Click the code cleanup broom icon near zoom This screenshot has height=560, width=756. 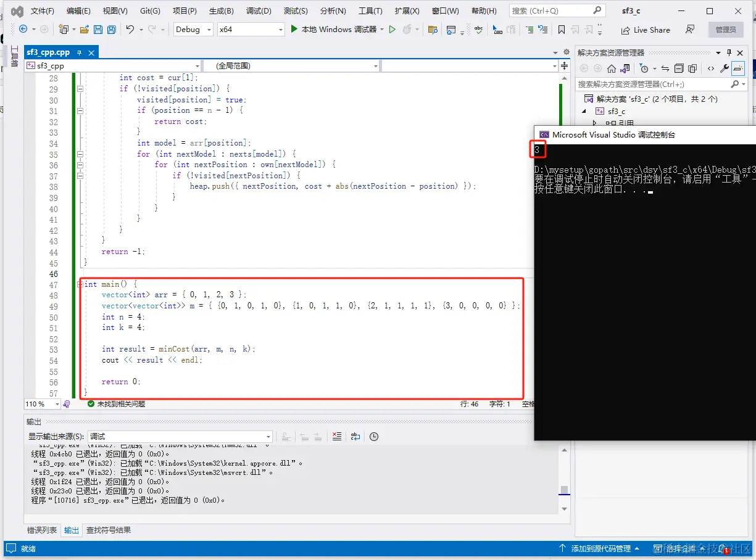[67, 404]
